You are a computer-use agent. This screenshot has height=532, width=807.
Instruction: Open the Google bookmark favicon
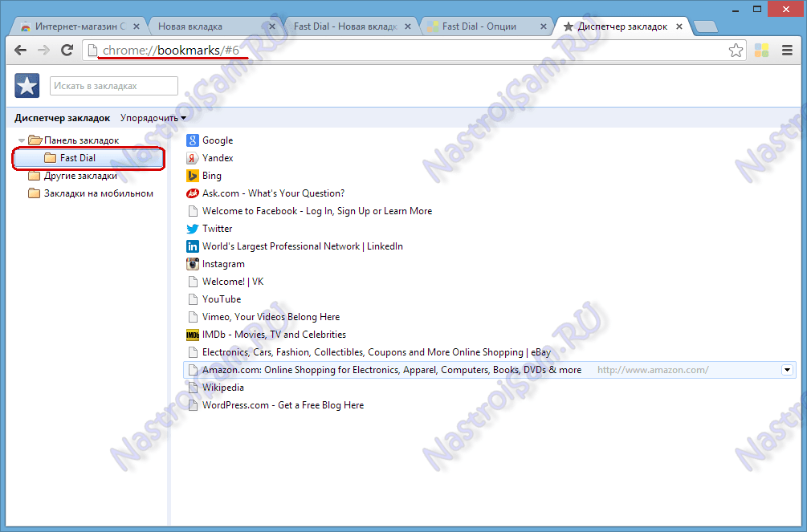point(193,140)
